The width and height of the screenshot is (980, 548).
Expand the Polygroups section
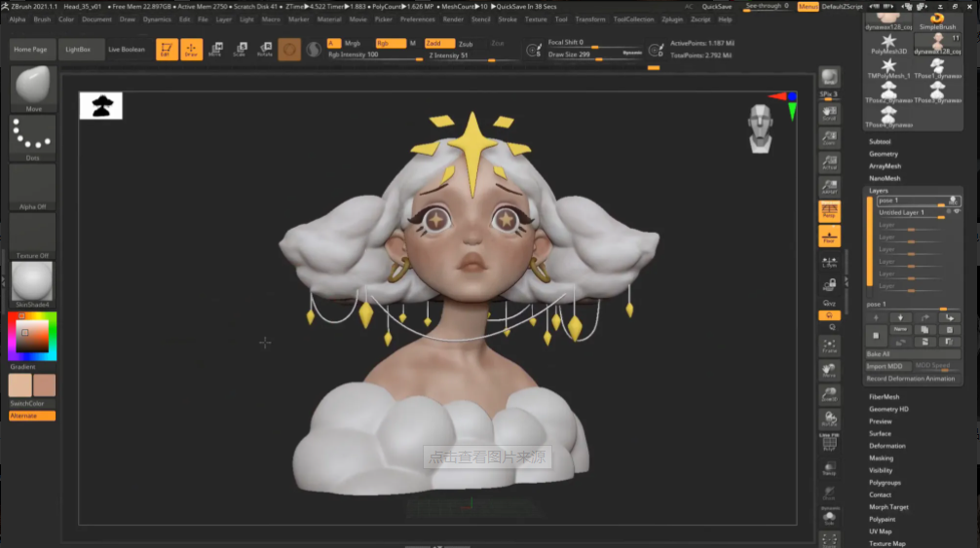click(885, 483)
